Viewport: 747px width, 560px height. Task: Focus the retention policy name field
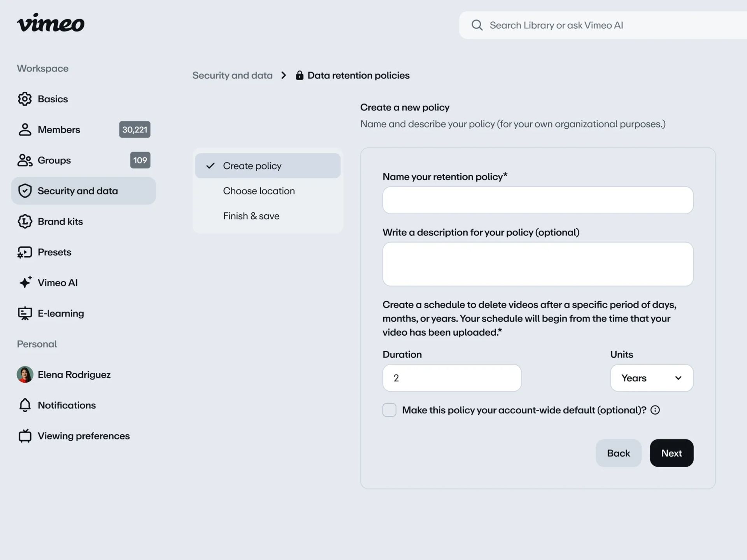pos(538,200)
